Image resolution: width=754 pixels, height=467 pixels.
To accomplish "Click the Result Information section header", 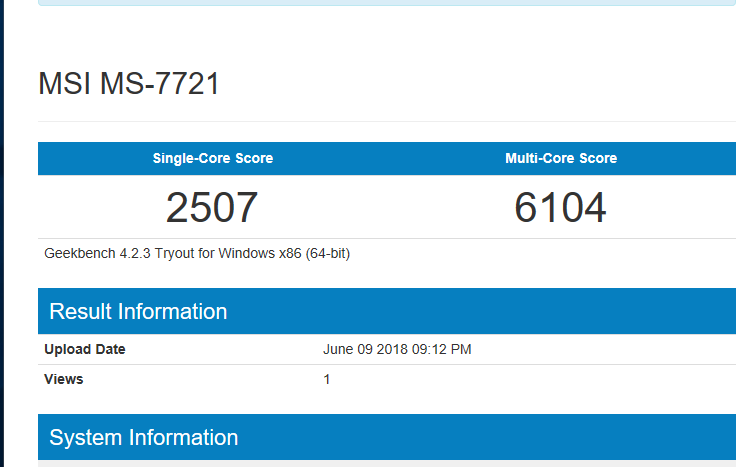I will (x=387, y=311).
